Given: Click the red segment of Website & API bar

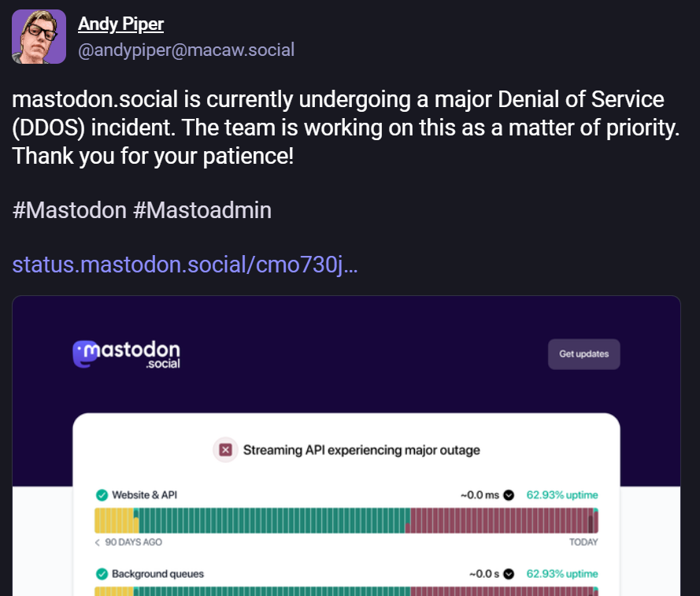Looking at the screenshot, I should pos(500,521).
